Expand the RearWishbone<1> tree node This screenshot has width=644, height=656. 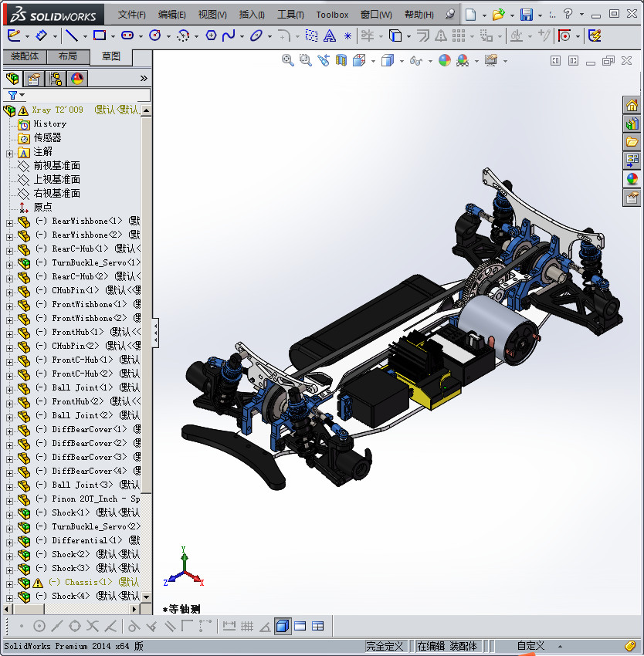pyautogui.click(x=9, y=223)
